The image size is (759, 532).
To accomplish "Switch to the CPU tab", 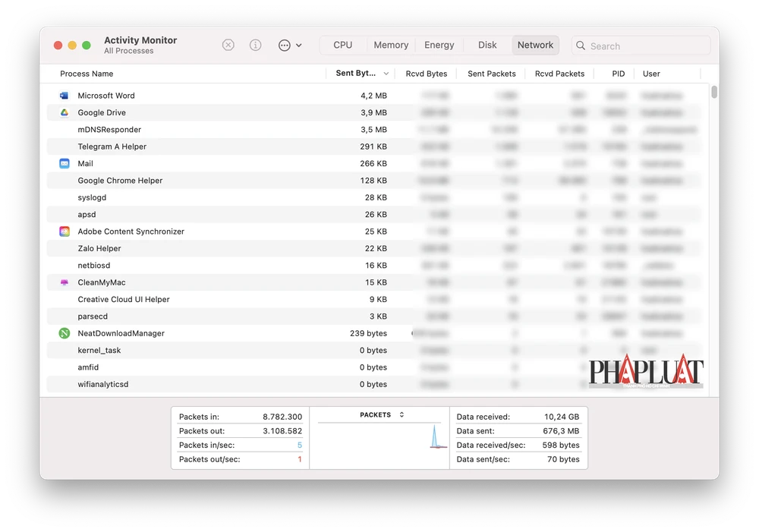I will [x=343, y=46].
